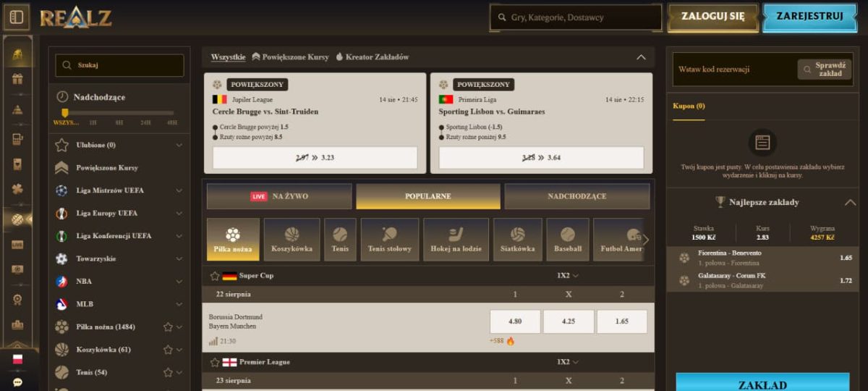Click the ZAKŁAD button
This screenshot has width=868, height=391.
pyautogui.click(x=762, y=382)
